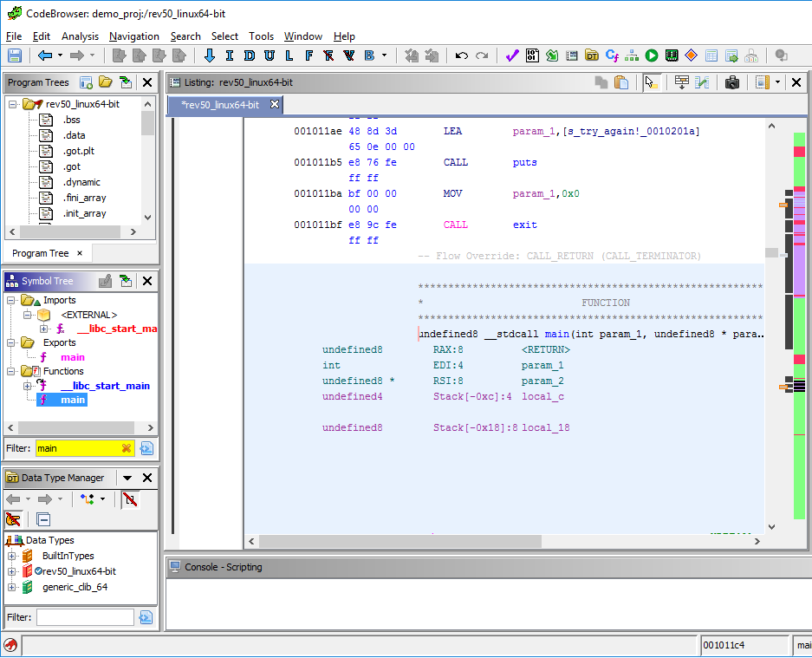This screenshot has height=658, width=812.
Task: Open the Data Type Manager dropdown menu arrow
Action: pos(127,478)
